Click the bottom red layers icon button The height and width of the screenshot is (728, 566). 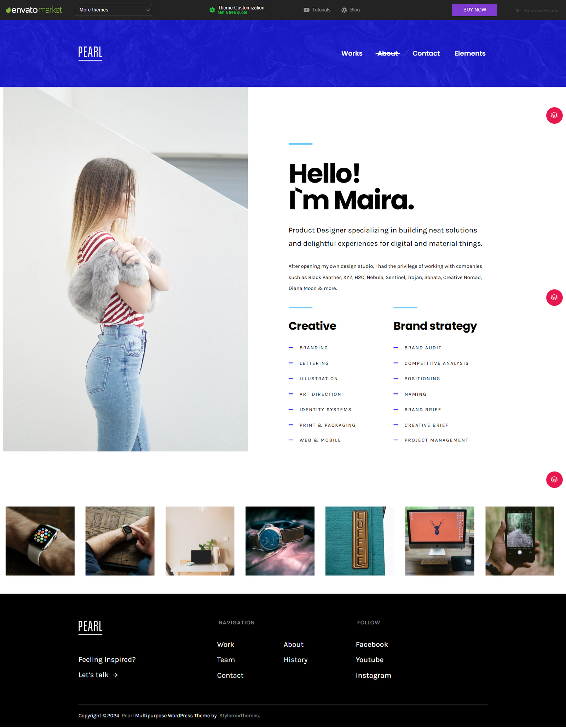point(554,480)
